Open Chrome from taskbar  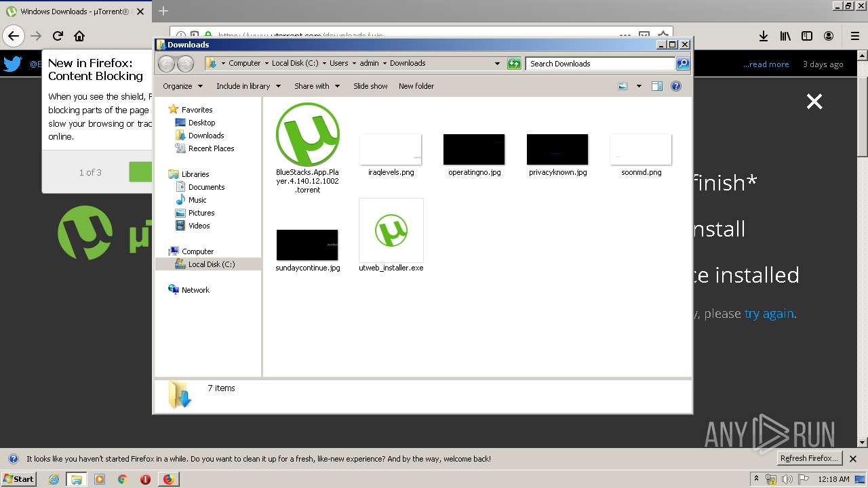pos(123,479)
